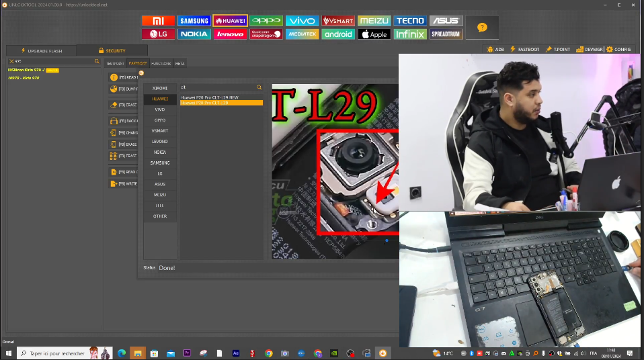Select the Infinix brand logo

[410, 34]
